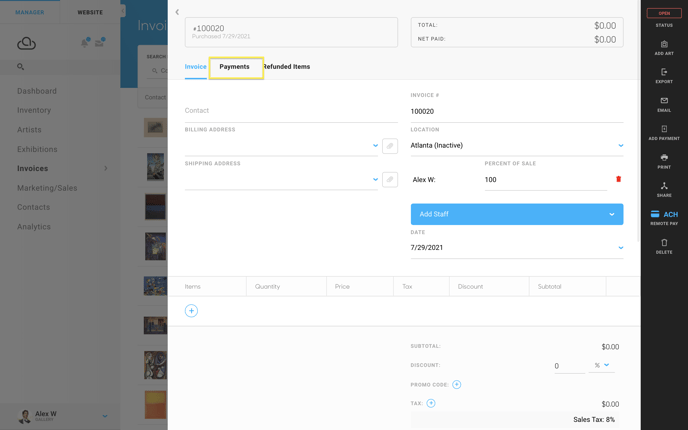Image resolution: width=688 pixels, height=430 pixels.
Task: Click the Share icon
Action: 664,186
